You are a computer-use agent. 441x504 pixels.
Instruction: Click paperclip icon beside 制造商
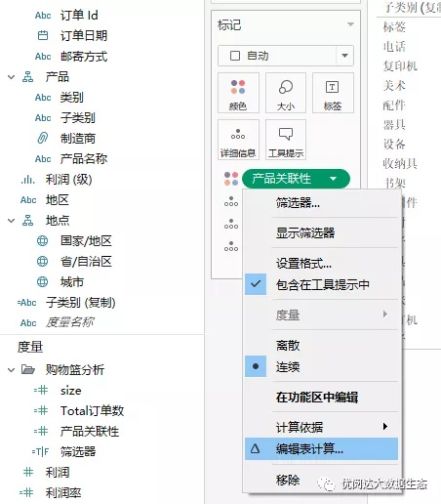(x=43, y=138)
